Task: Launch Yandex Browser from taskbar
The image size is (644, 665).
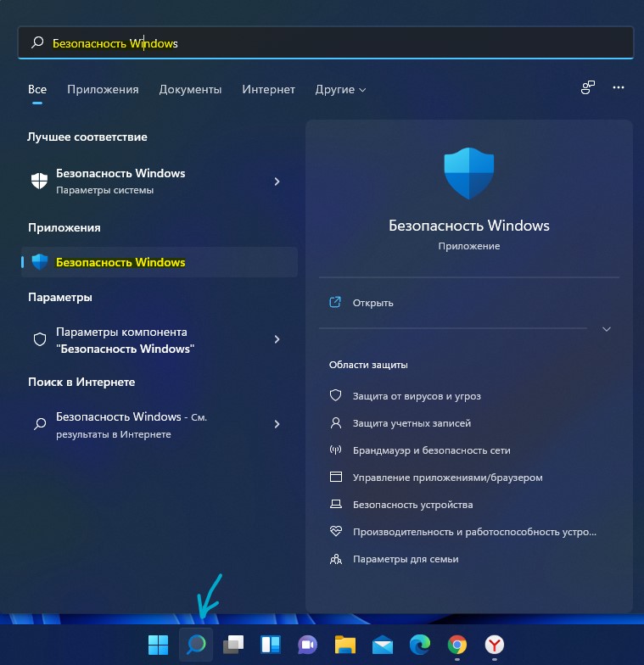Action: [494, 645]
